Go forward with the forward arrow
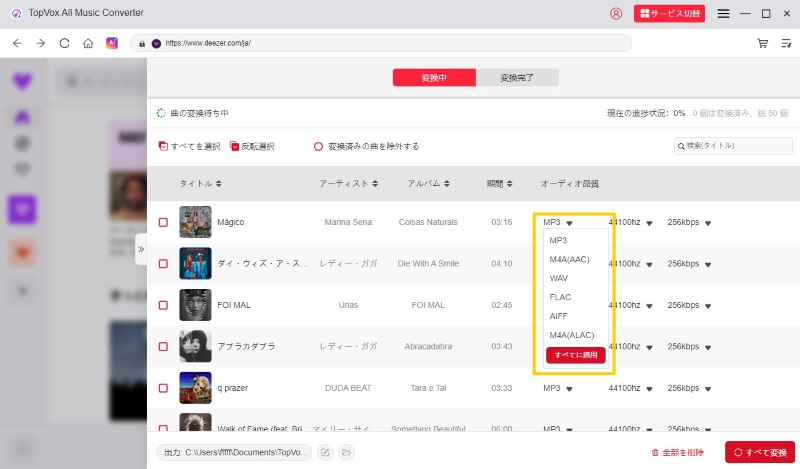Viewport: 800px width, 469px height. (x=41, y=43)
